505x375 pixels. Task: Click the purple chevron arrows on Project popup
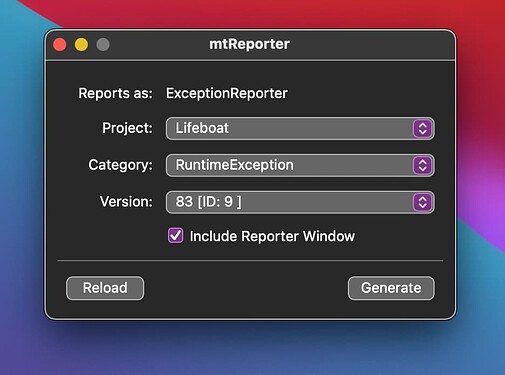pos(423,129)
